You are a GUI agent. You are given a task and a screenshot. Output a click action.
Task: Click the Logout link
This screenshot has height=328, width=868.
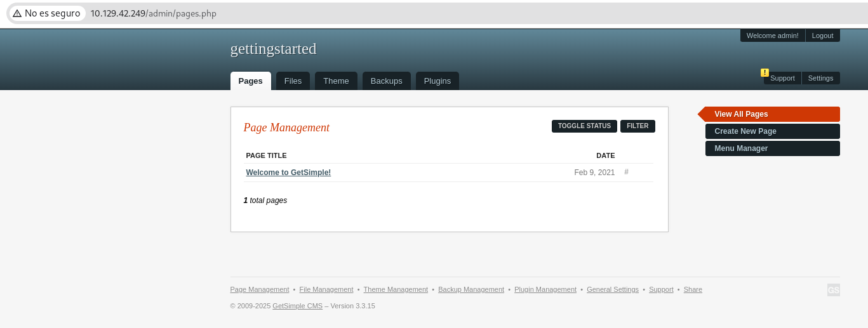[822, 36]
